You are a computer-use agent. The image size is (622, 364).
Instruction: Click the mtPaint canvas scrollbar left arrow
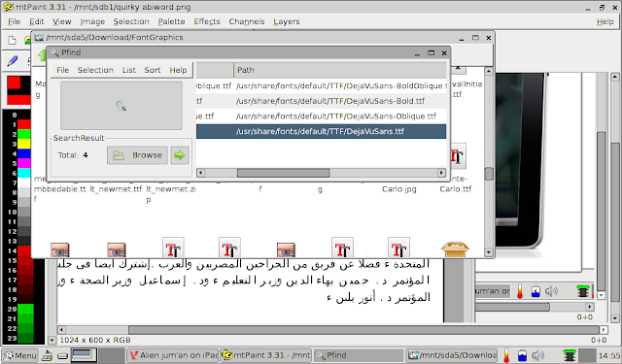pyautogui.click(x=61, y=330)
